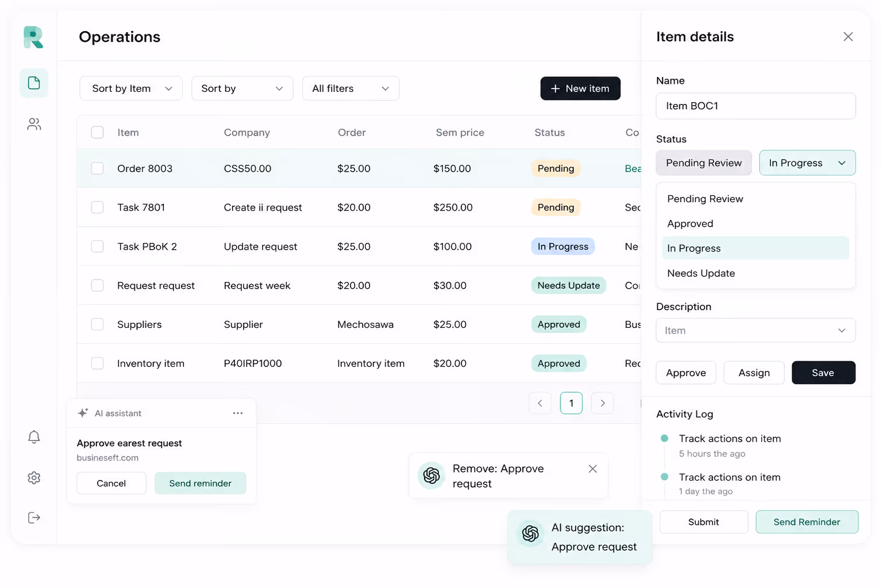Select In Progress option in status list

click(756, 248)
